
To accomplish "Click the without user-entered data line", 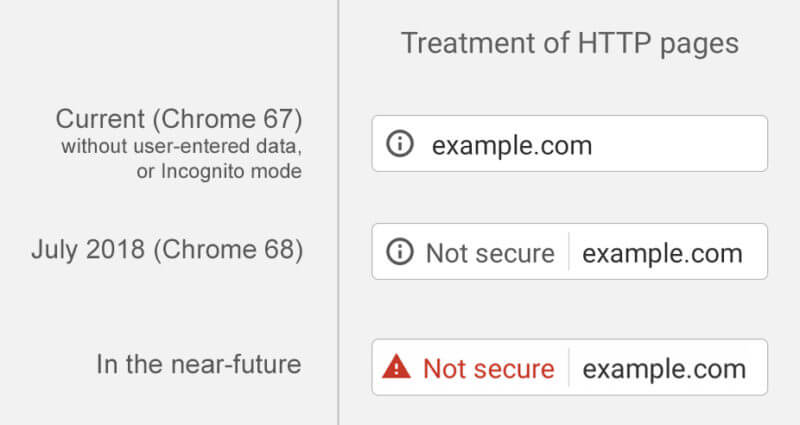I will pyautogui.click(x=181, y=149).
